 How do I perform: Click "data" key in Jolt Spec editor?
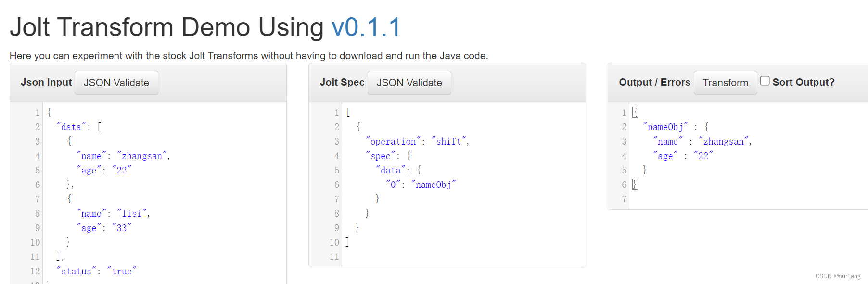click(x=391, y=170)
